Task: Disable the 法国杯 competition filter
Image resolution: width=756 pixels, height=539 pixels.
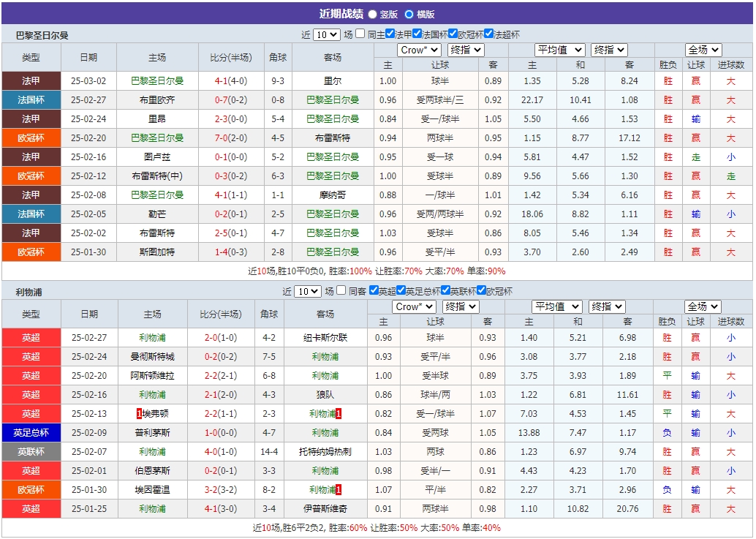Action: (x=416, y=33)
